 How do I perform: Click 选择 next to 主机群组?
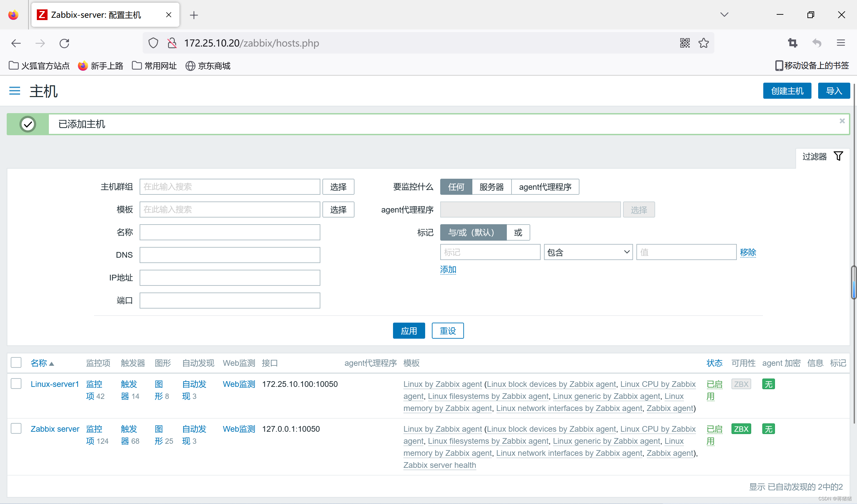tap(338, 187)
